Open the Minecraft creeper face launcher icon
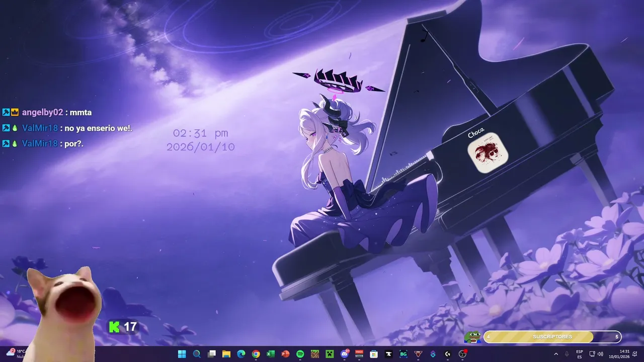Viewport: 644px width, 362px height. pyautogui.click(x=330, y=354)
